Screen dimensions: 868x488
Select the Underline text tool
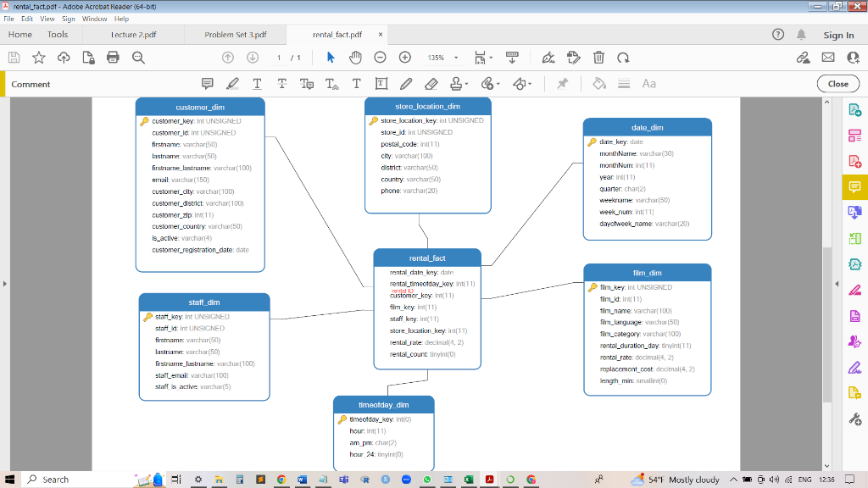[x=257, y=83]
